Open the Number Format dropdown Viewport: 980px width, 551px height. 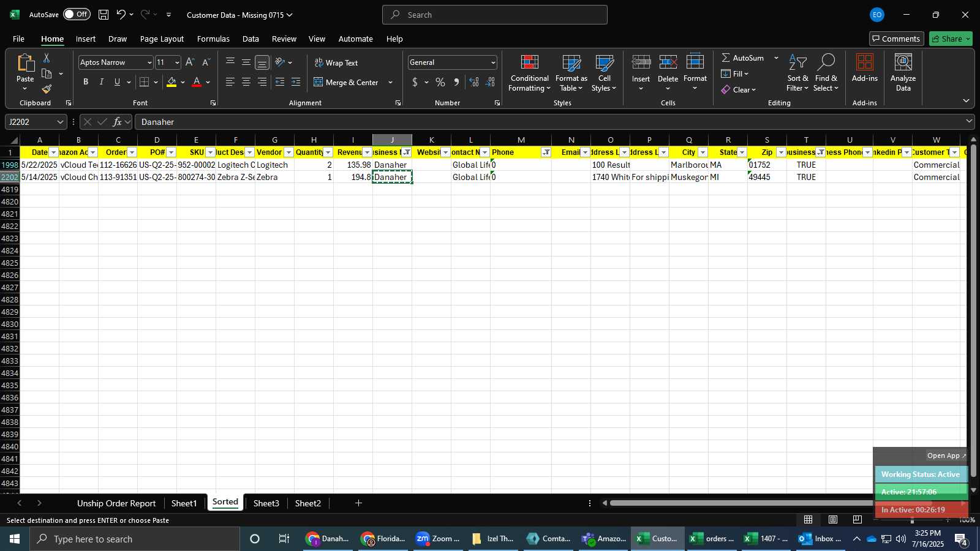click(x=492, y=62)
